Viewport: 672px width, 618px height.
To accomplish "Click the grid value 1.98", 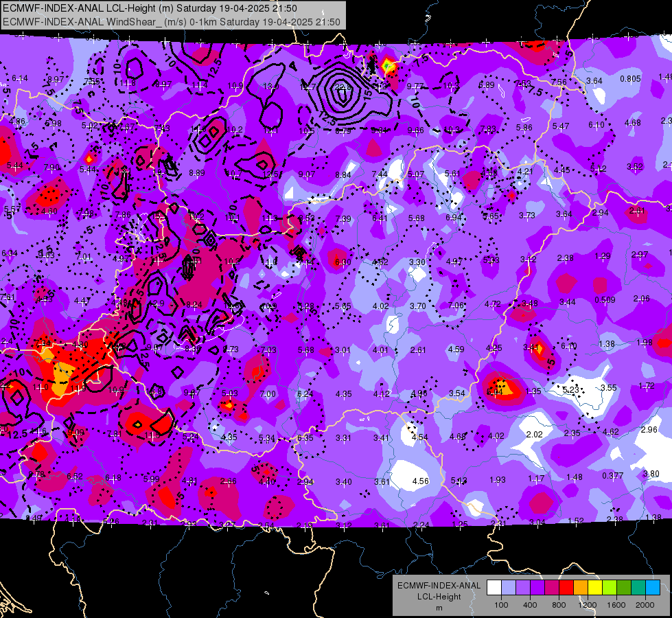I will click(645, 342).
